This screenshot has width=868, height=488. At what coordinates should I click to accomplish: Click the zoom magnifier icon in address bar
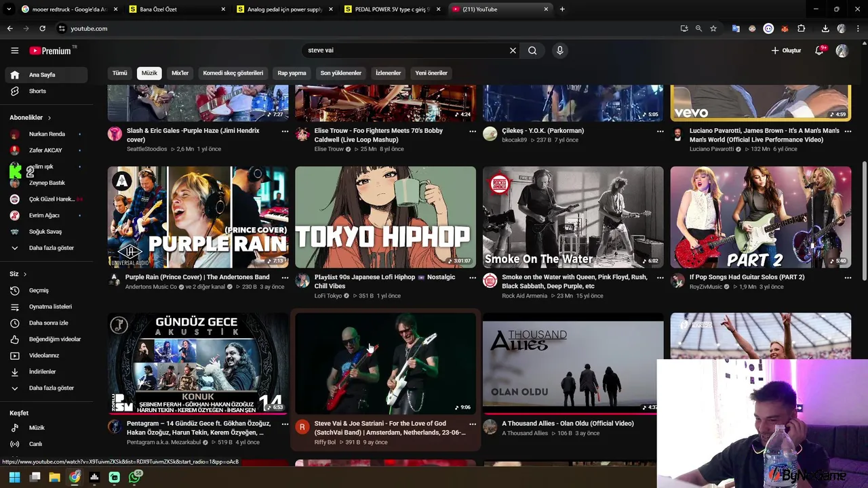698,28
